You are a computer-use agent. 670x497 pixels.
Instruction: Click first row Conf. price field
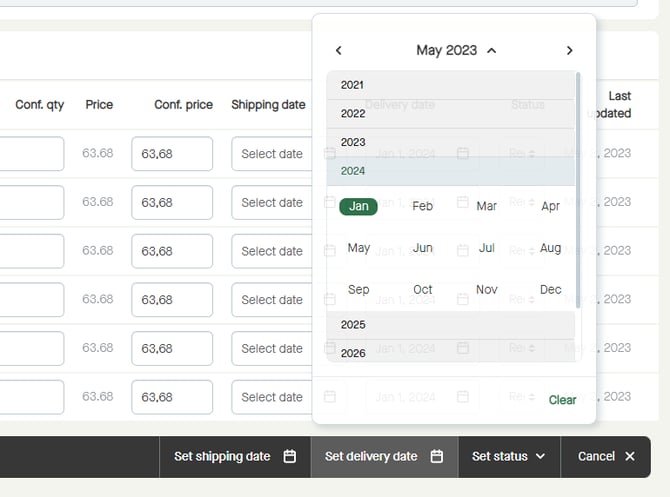click(x=172, y=154)
